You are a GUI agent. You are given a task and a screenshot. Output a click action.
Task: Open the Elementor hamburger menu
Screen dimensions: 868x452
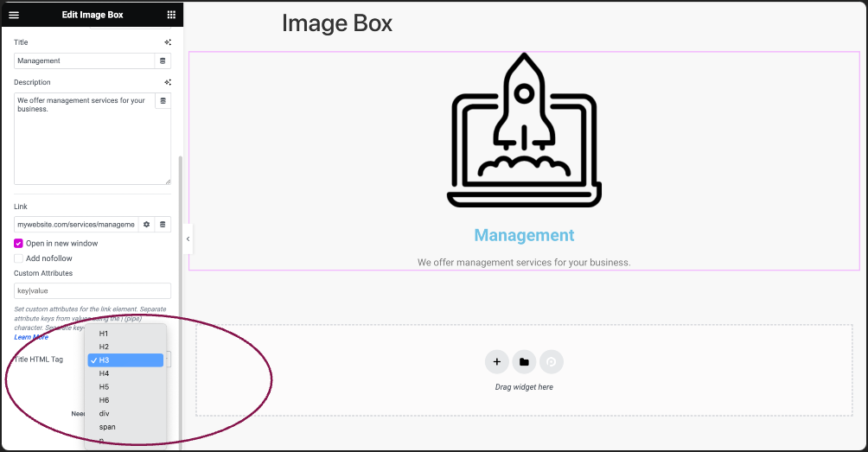(14, 15)
